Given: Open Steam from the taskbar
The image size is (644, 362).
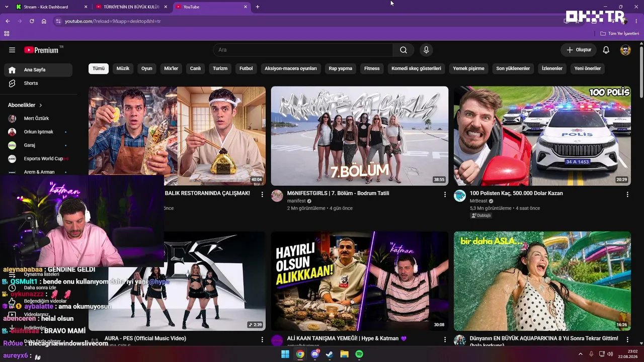Looking at the screenshot, I should 330,354.
